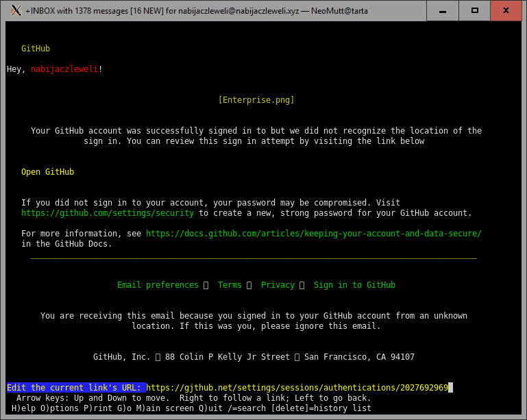Click in the link URL edit field
The width and height of the screenshot is (527, 420).
[297, 388]
